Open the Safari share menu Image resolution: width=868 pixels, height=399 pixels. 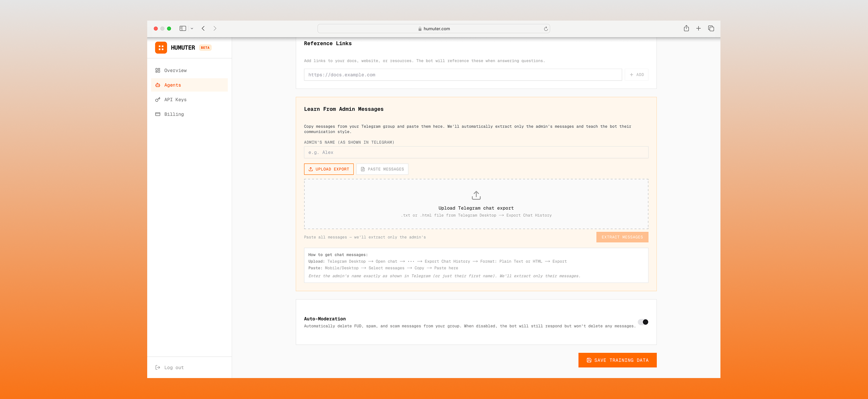click(686, 29)
